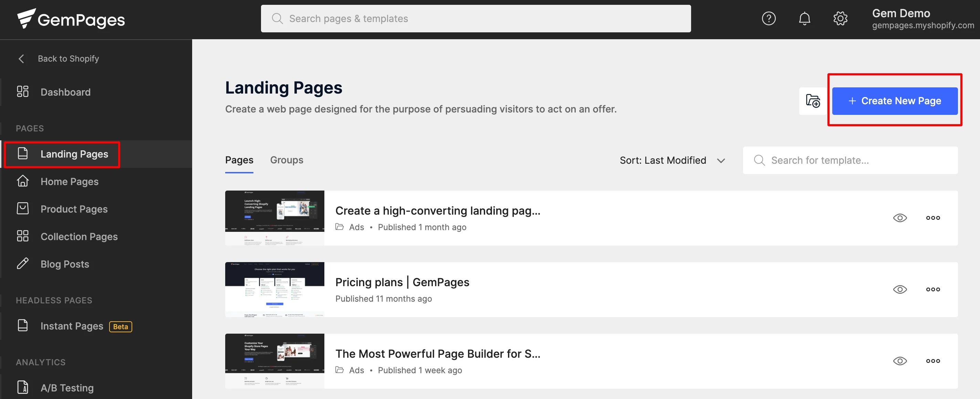
Task: Click Published 1 month ago text
Action: coord(422,227)
